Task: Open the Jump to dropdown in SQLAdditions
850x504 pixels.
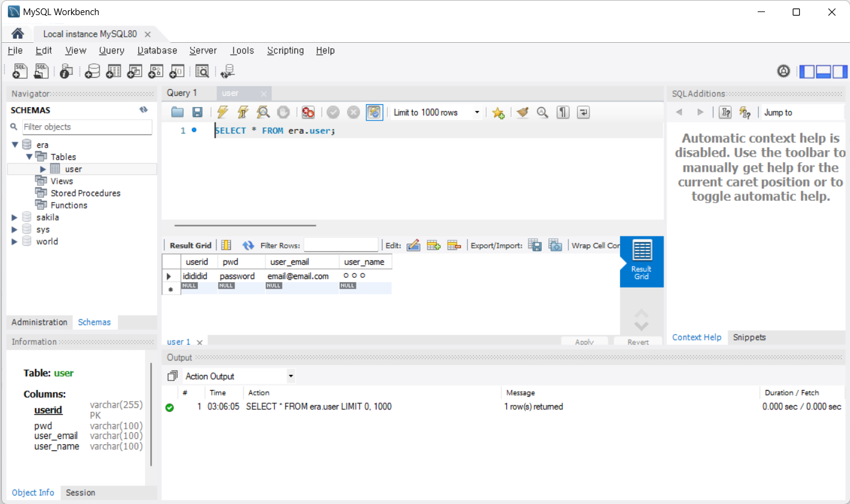Action: (802, 112)
